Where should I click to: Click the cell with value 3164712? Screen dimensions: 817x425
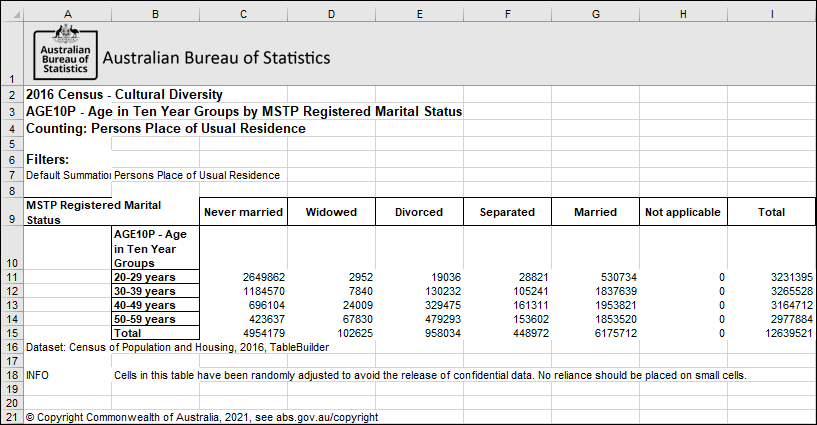(772, 305)
